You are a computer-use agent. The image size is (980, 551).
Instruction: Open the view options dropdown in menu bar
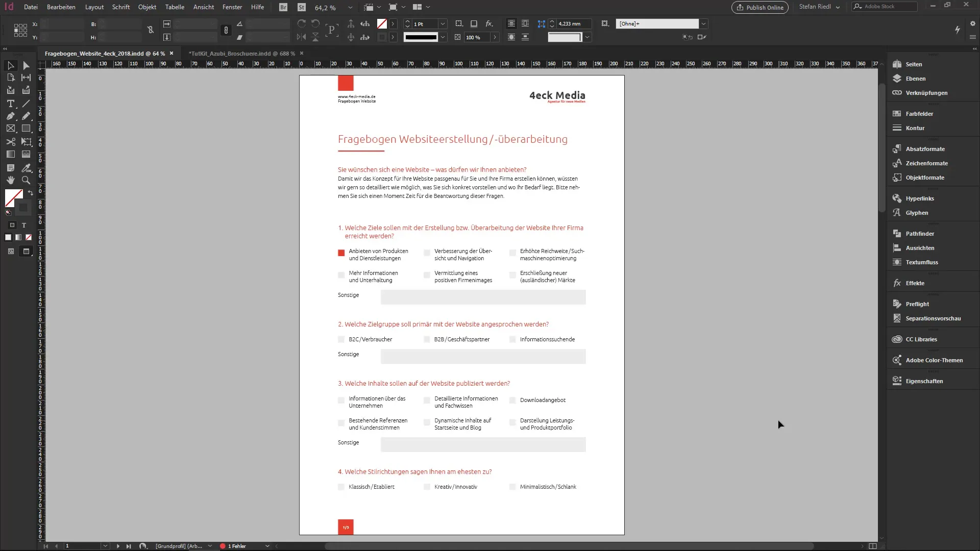pyautogui.click(x=372, y=7)
